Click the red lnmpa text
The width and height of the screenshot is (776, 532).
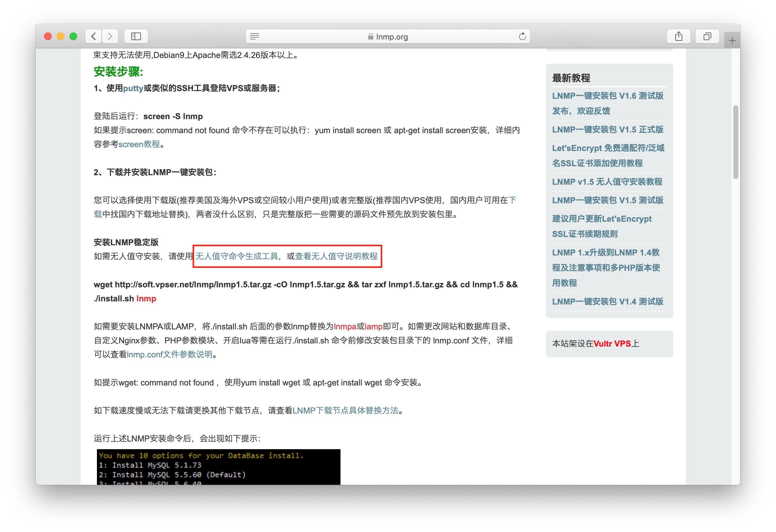[x=345, y=326]
